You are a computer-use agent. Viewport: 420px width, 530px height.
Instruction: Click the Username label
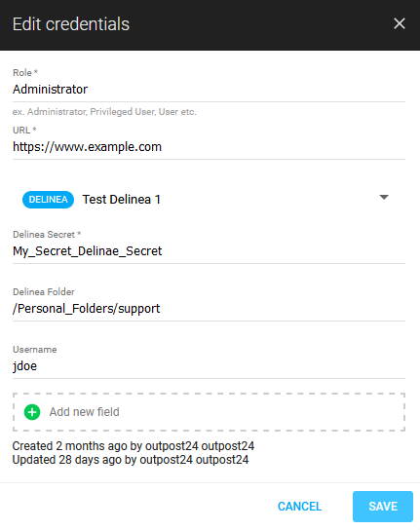point(35,349)
